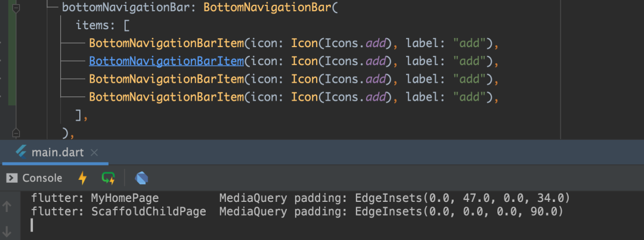Click the MyHomePage console output line

pos(301,198)
